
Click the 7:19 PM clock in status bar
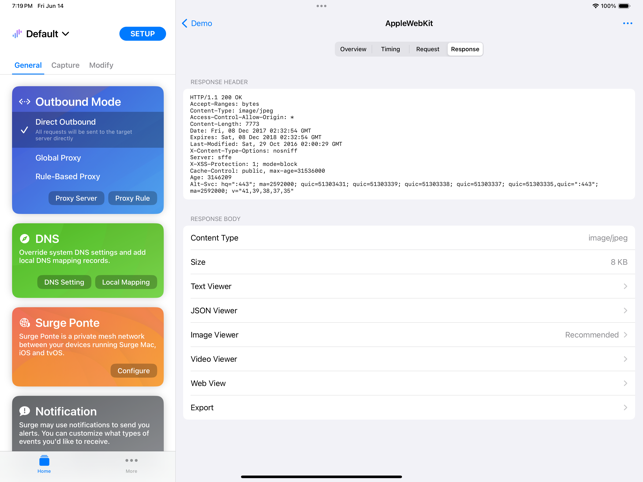pos(22,6)
